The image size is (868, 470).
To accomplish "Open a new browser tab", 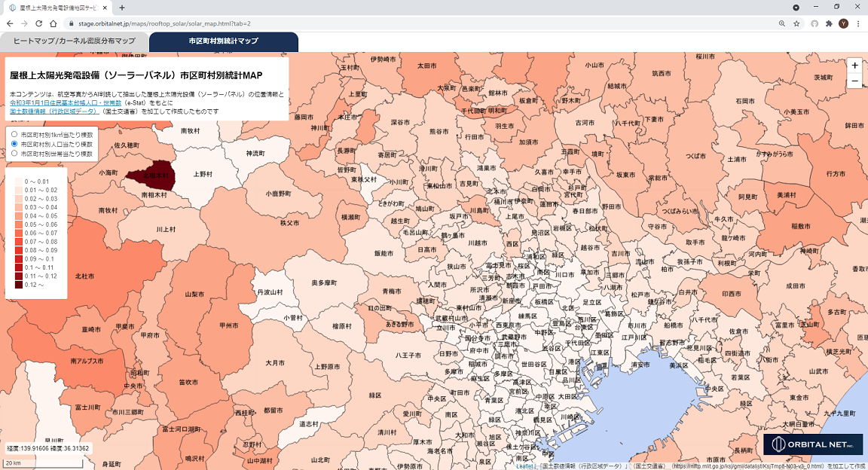I will (x=122, y=8).
